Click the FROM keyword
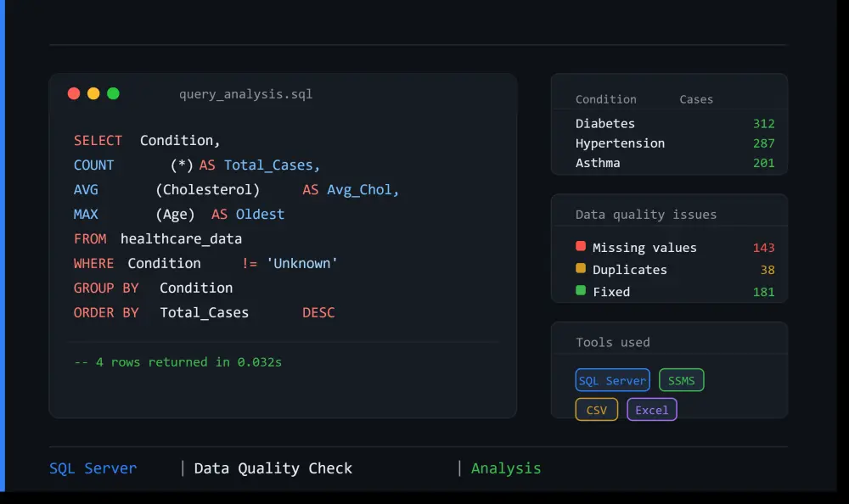Image resolution: width=849 pixels, height=504 pixels. tap(90, 239)
